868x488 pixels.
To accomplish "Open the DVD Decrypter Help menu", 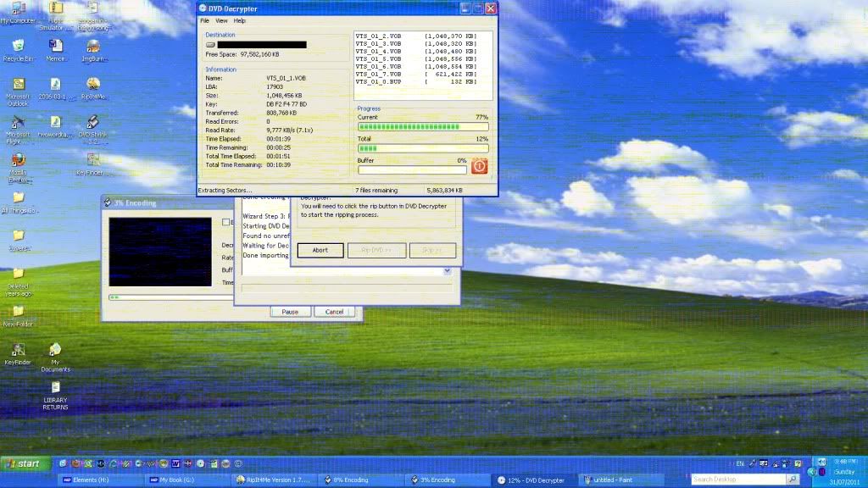I will pos(239,20).
